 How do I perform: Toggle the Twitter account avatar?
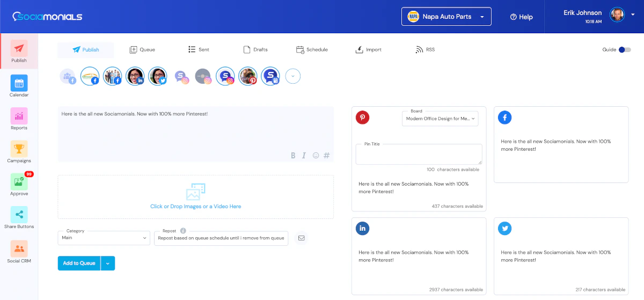click(x=157, y=76)
